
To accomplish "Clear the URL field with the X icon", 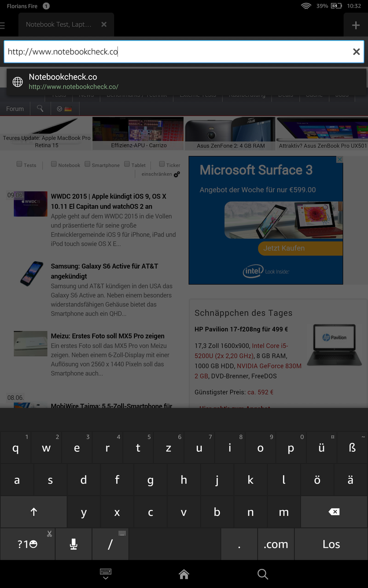I will coord(356,52).
